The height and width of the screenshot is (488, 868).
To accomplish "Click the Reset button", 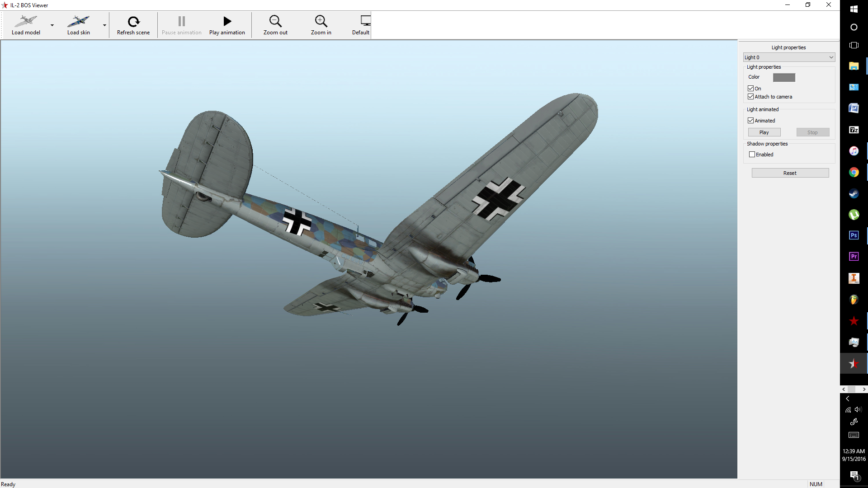I will (790, 173).
